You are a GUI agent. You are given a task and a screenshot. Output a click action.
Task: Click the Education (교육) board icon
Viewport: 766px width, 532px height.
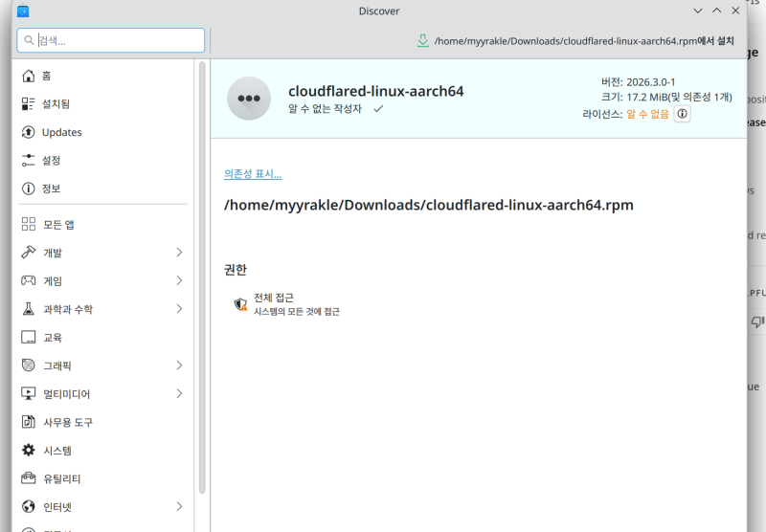point(29,337)
